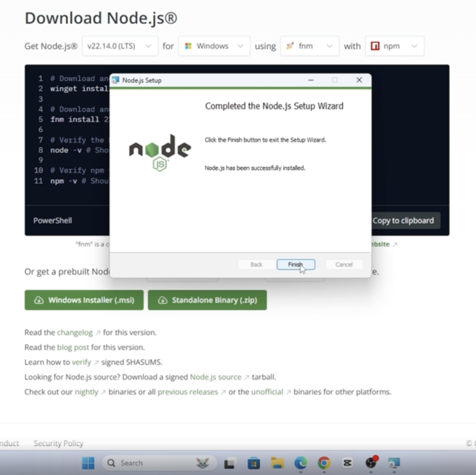Open the fnm version manager dropdown
Image resolution: width=476 pixels, height=475 pixels.
pos(310,46)
